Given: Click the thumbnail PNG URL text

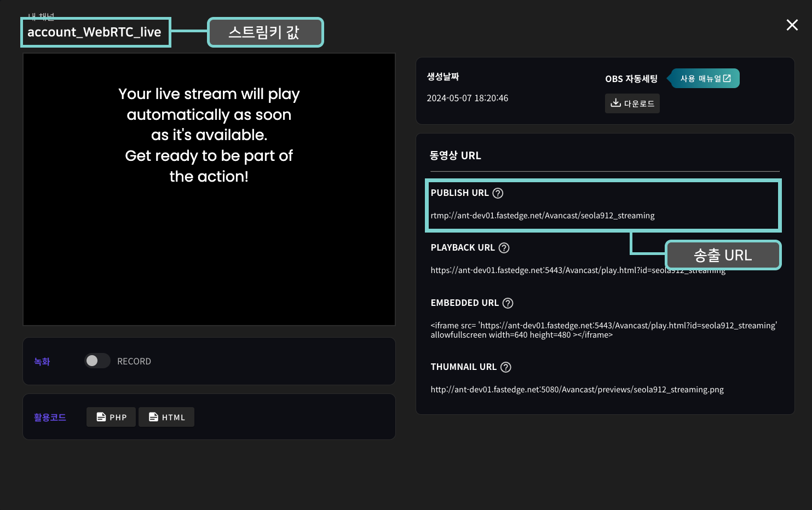Looking at the screenshot, I should [577, 390].
